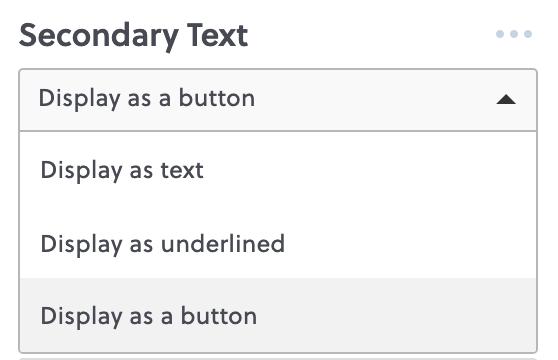The height and width of the screenshot is (360, 558).
Task: Choose the "Display as underlined" option
Action: [x=278, y=244]
